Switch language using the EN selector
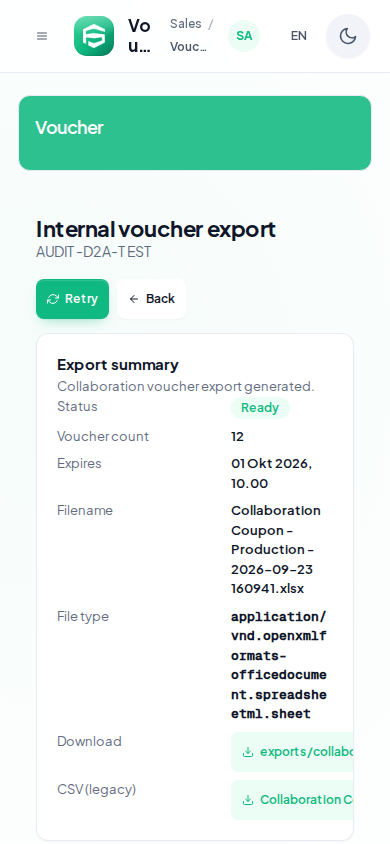Viewport: 390px width, 844px height. pos(299,36)
